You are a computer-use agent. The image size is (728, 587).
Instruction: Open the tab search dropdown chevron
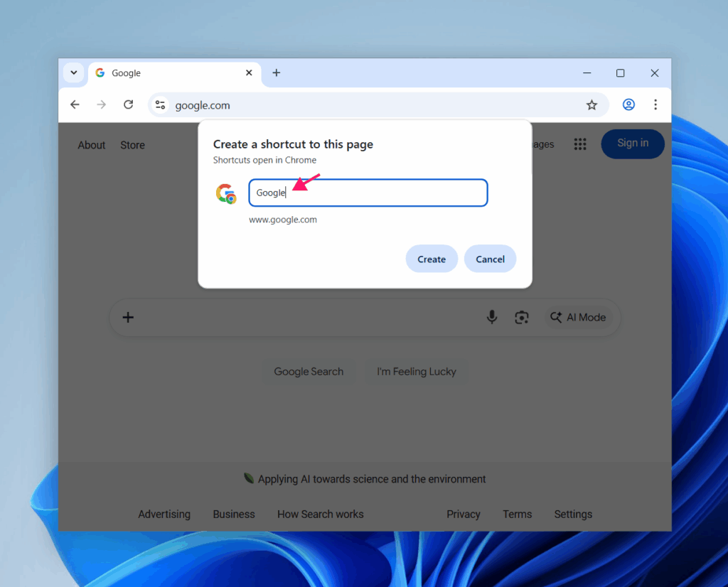pos(73,73)
